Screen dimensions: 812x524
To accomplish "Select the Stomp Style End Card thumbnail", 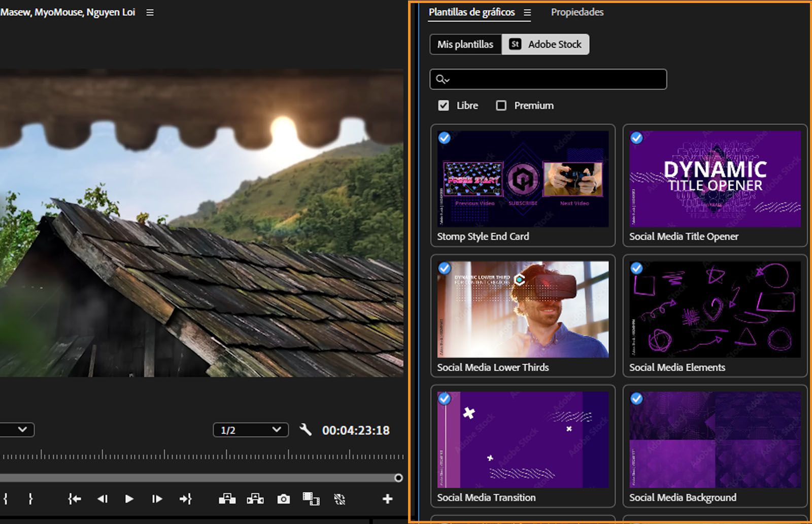I will 523,179.
